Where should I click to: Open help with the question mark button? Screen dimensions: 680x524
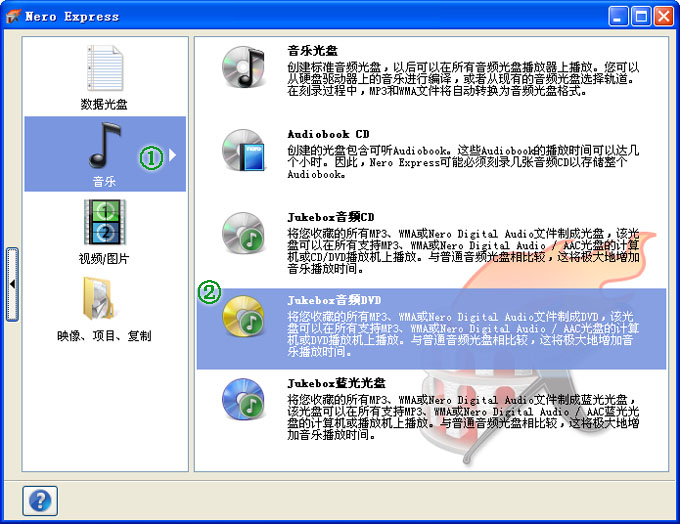[x=39, y=500]
